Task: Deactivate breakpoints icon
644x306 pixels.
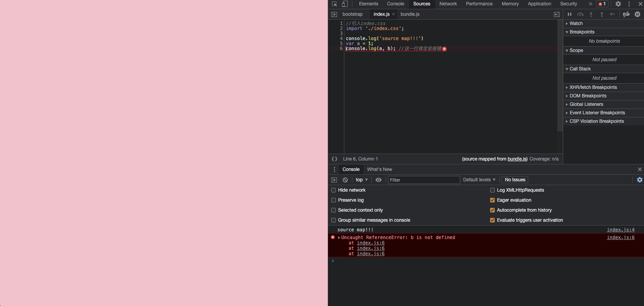Action: pyautogui.click(x=626, y=14)
